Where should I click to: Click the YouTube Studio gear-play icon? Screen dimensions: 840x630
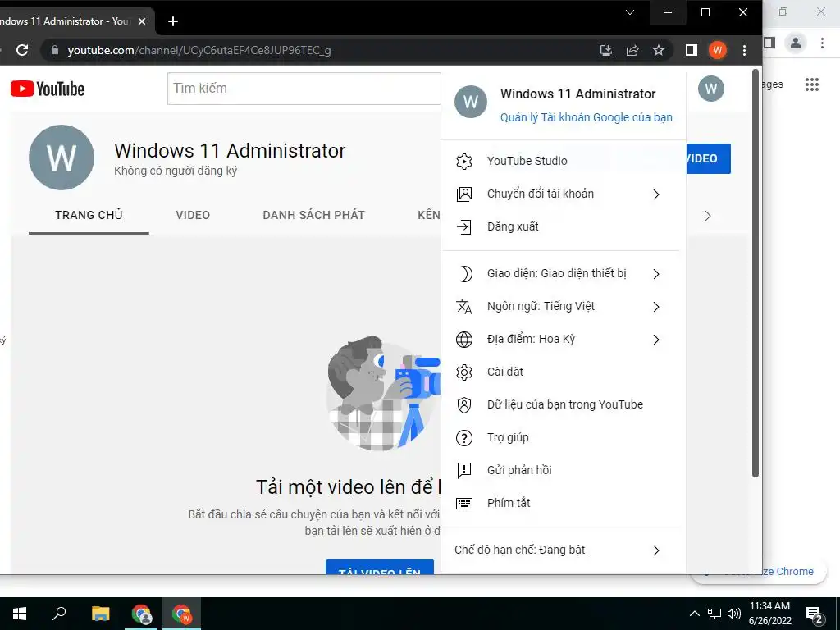[x=464, y=162]
